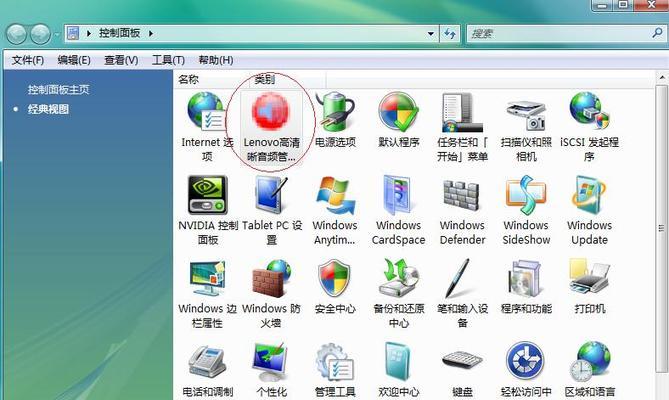Image resolution: width=669 pixels, height=400 pixels.
Task: Click the search magnifier icon
Action: point(657,32)
